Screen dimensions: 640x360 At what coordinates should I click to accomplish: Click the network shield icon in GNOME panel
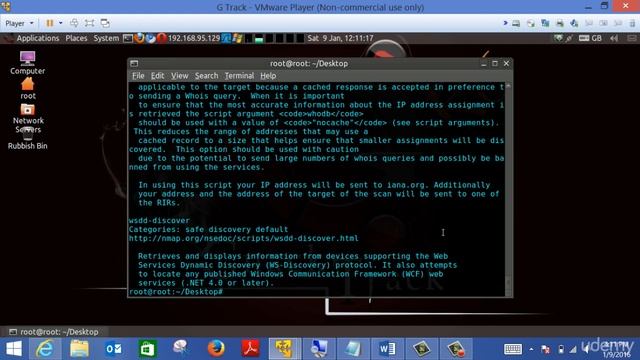coord(558,38)
